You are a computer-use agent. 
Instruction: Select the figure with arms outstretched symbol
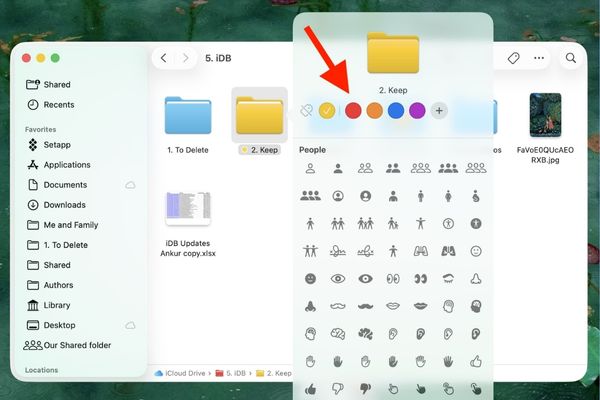point(421,224)
